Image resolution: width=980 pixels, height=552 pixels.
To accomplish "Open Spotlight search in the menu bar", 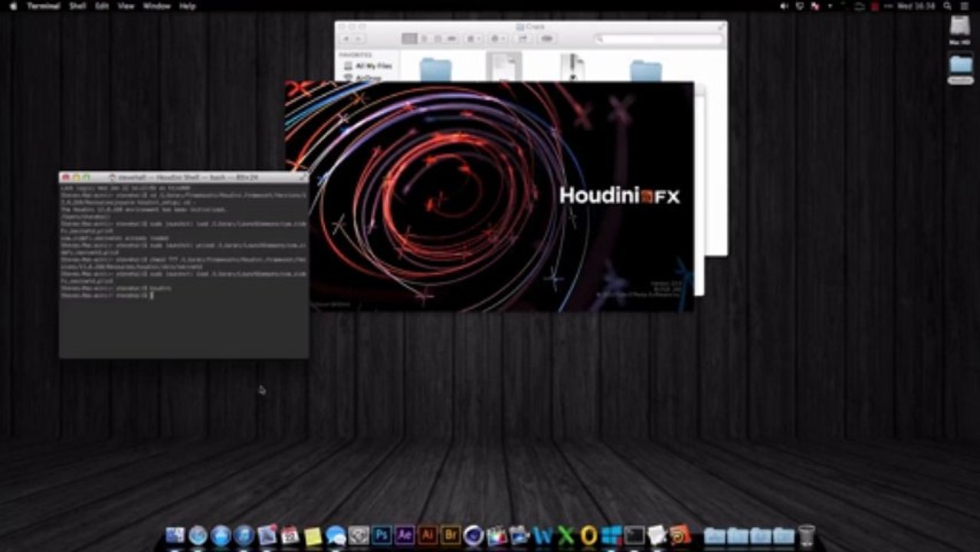I will tap(948, 5).
